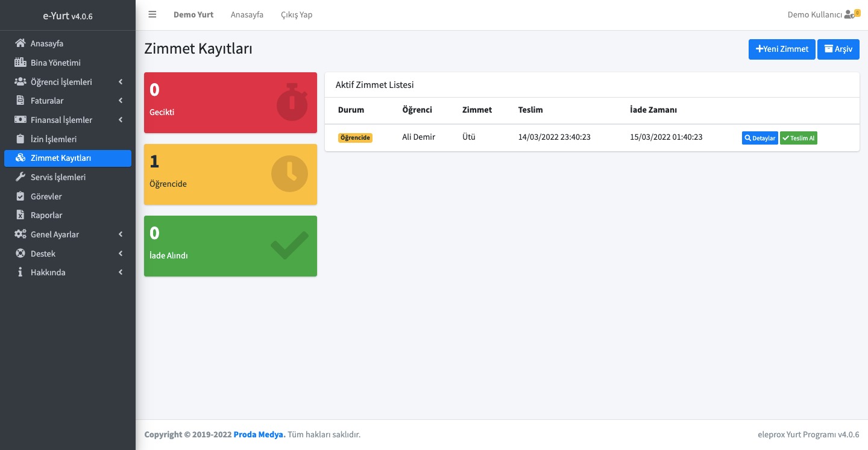Open the Destek sidebar menu

tap(43, 254)
